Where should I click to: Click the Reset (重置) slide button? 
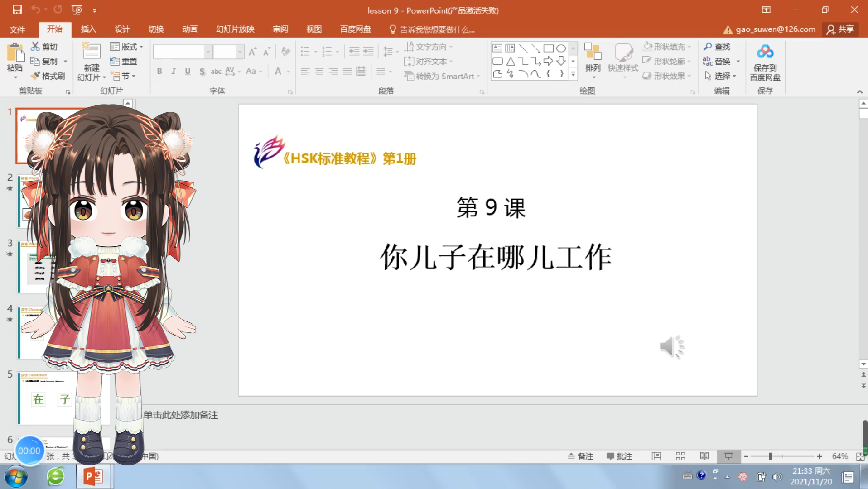[124, 61]
